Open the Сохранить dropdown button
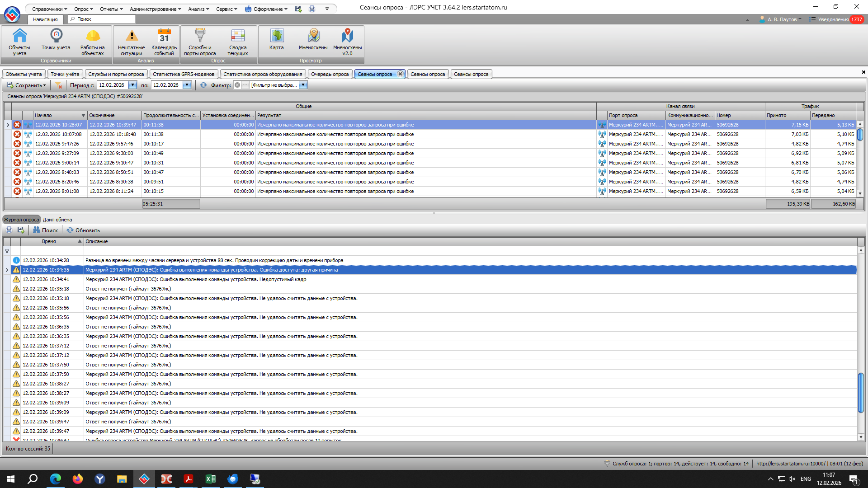The height and width of the screenshot is (488, 868). point(26,85)
